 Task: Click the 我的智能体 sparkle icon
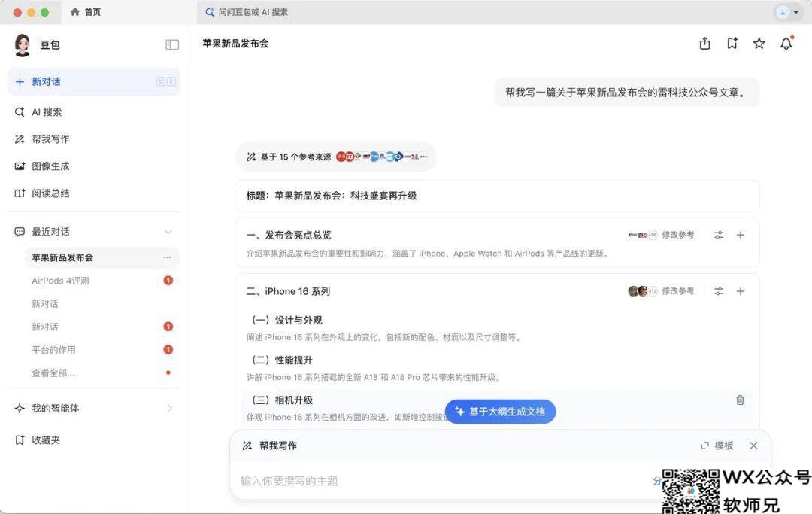click(20, 409)
